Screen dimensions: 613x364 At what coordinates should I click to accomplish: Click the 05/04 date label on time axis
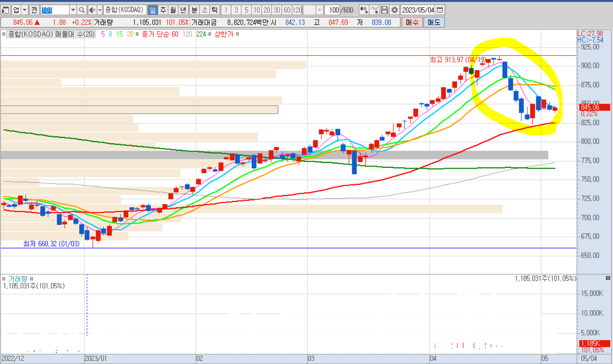tap(589, 358)
